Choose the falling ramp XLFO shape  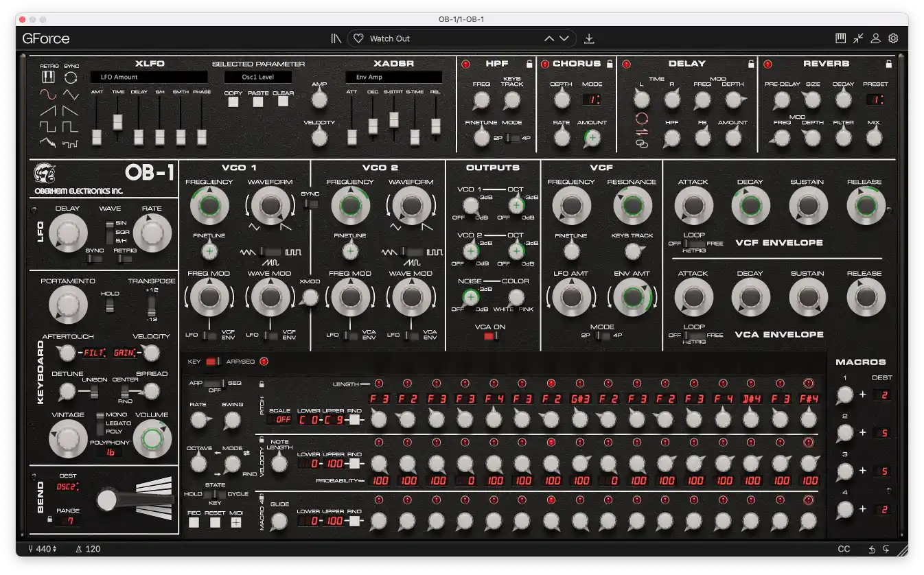(71, 110)
